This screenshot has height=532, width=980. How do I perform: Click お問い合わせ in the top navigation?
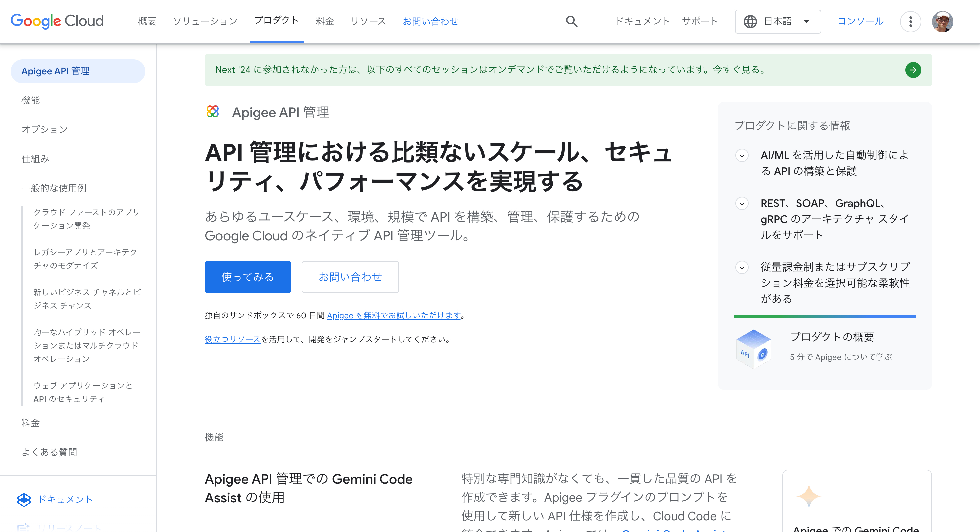click(431, 21)
